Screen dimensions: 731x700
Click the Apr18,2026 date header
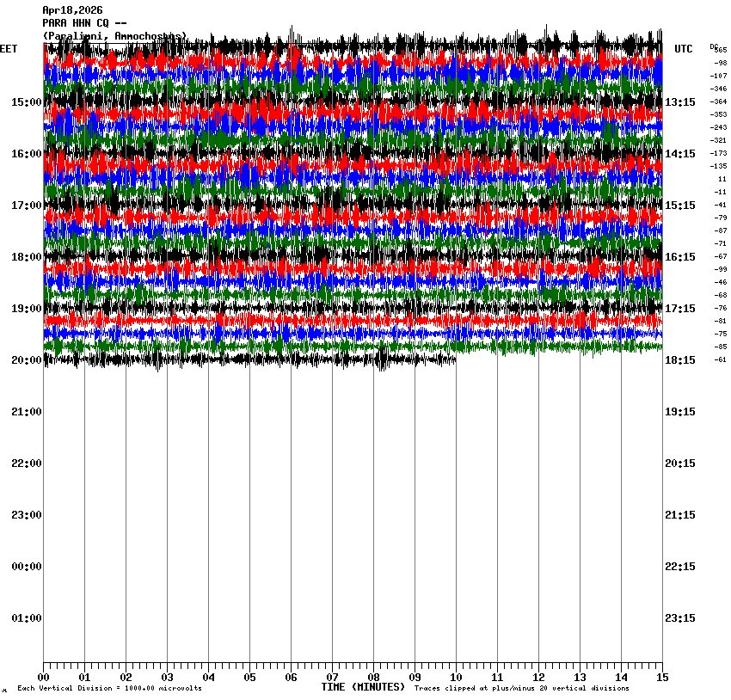[72, 10]
